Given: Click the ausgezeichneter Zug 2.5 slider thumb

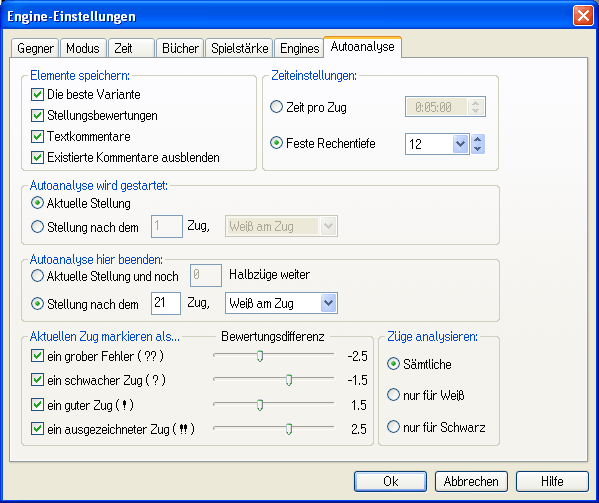Looking at the screenshot, I should 289,429.
